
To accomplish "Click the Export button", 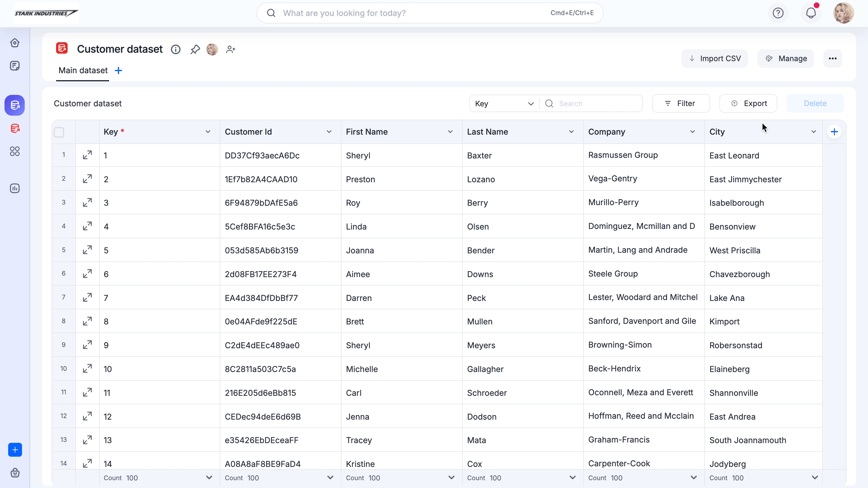I will point(748,103).
